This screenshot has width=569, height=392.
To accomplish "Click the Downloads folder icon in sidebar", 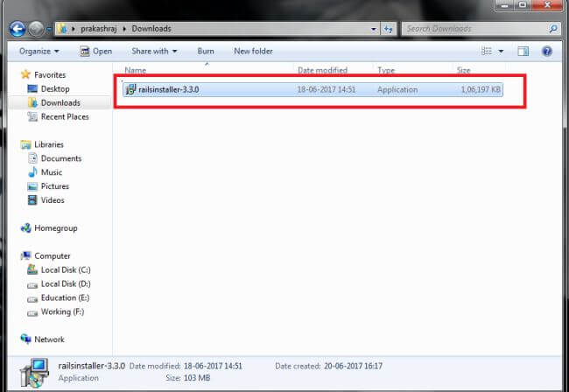I will [x=32, y=103].
